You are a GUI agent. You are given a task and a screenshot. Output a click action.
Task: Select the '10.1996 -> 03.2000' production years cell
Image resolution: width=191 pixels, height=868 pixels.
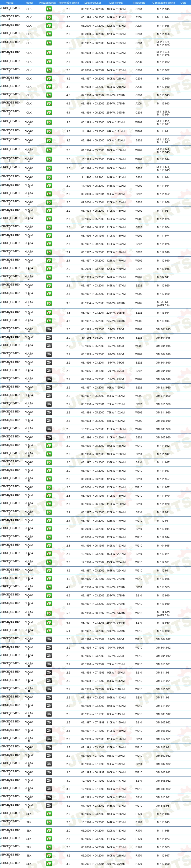pos(93,822)
